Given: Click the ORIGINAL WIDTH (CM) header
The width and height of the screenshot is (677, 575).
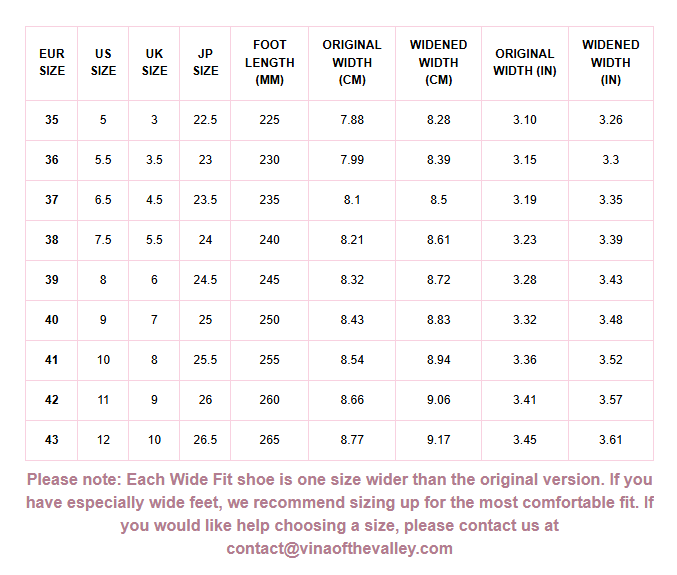Looking at the screenshot, I should coord(352,62).
